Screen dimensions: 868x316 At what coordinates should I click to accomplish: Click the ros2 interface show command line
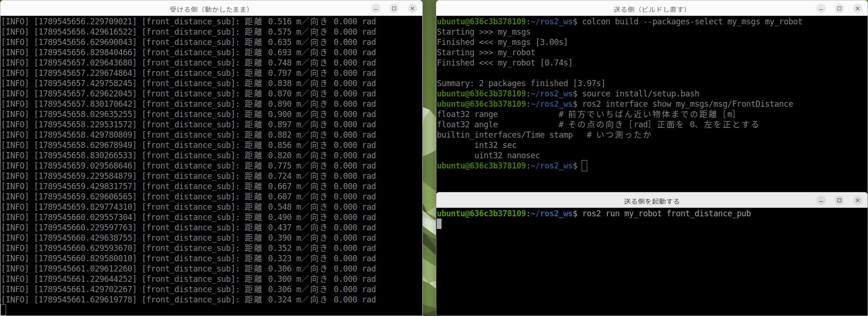[x=615, y=104]
